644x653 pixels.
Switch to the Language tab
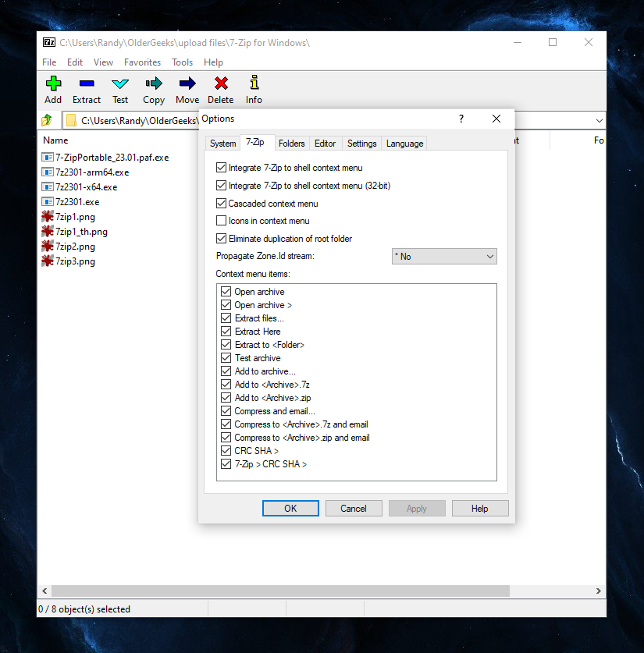405,144
